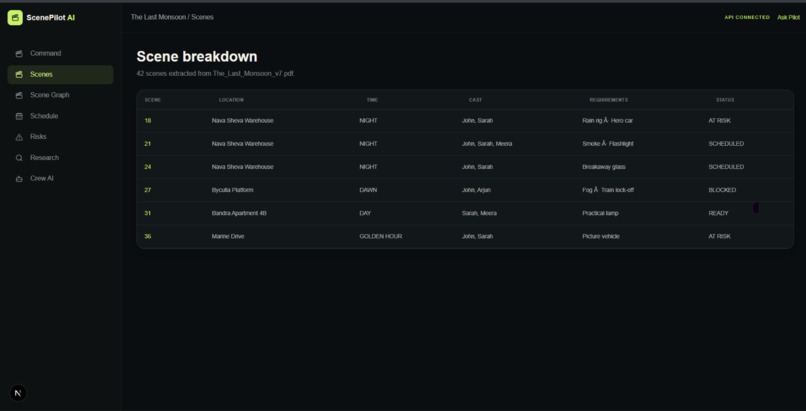The height and width of the screenshot is (411, 806).
Task: Click the BLOCKED status
Action: [722, 190]
